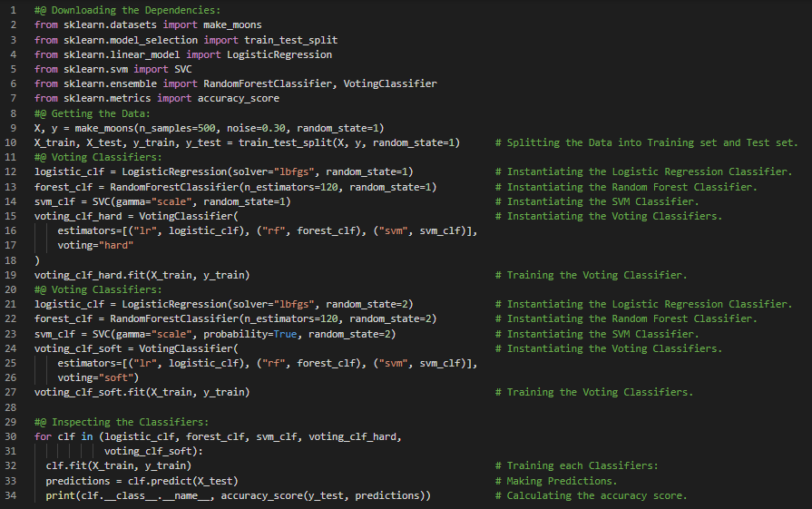Click line number 1 in the gutter
The width and height of the screenshot is (812, 509).
click(12, 10)
